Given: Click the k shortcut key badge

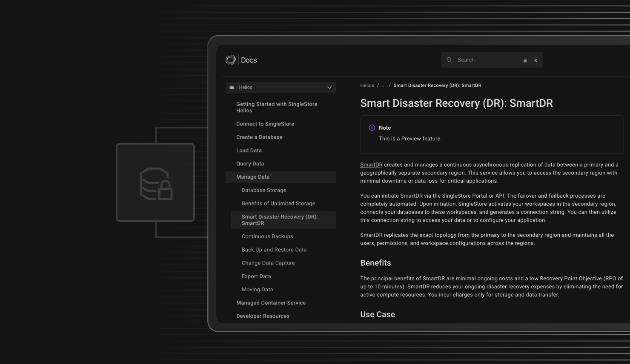Looking at the screenshot, I should tap(535, 60).
